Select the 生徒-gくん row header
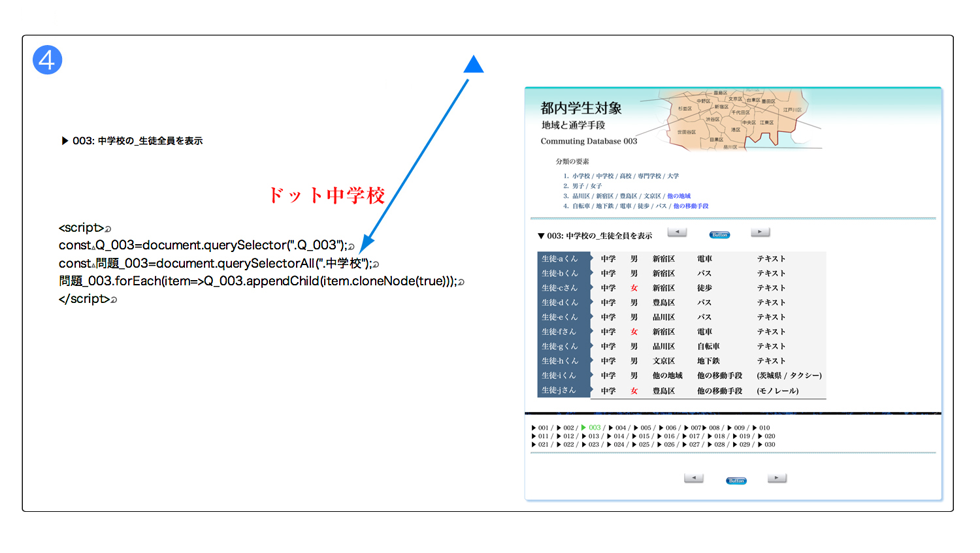 (564, 347)
